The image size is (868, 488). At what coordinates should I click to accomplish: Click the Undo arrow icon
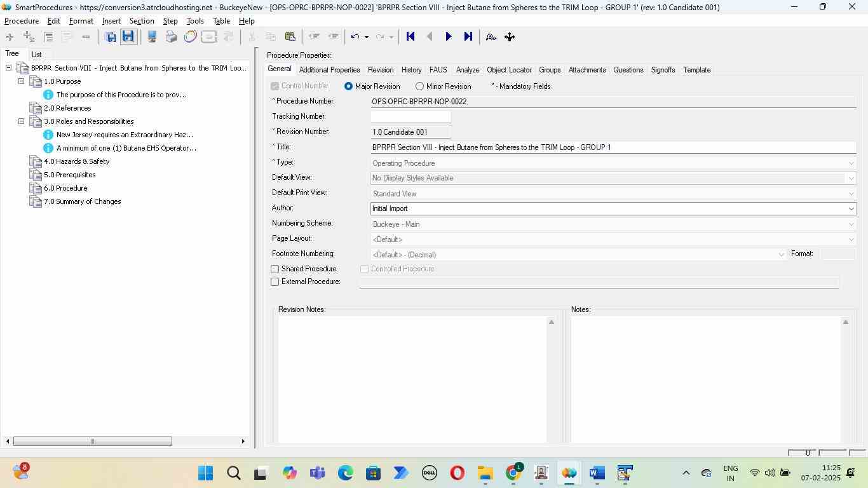355,37
